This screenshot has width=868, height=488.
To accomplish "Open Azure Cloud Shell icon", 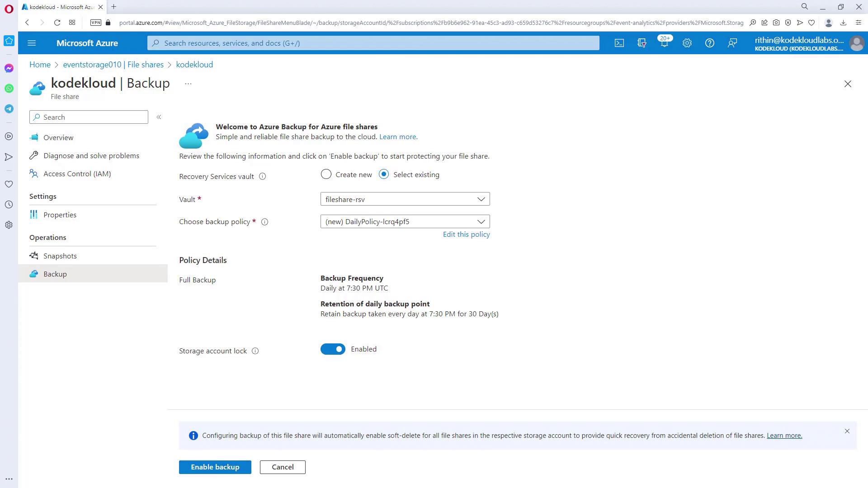I will 619,43.
